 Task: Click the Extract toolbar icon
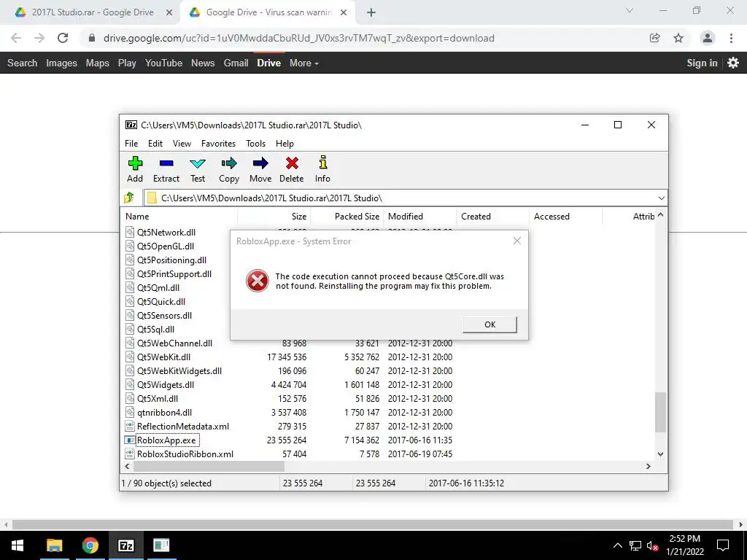[166, 163]
